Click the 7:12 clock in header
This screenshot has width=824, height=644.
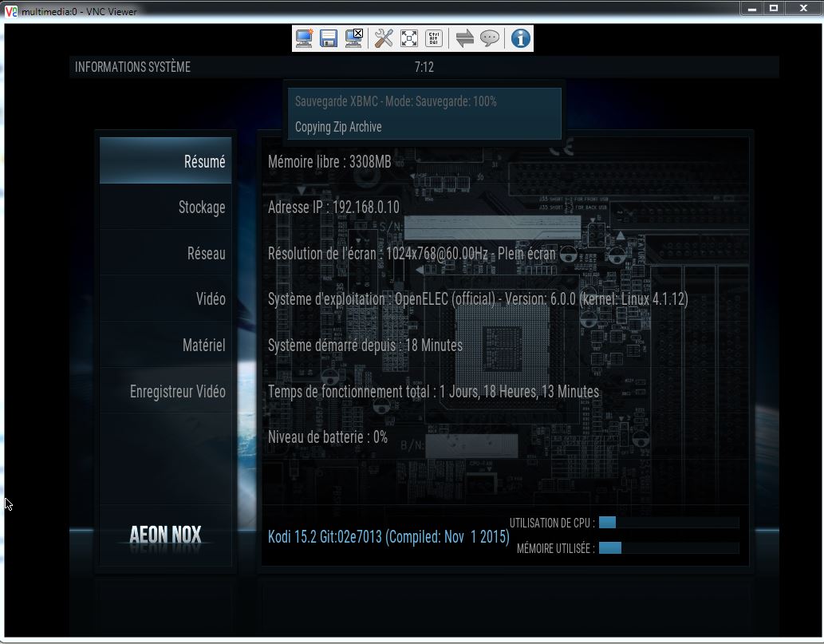point(424,67)
